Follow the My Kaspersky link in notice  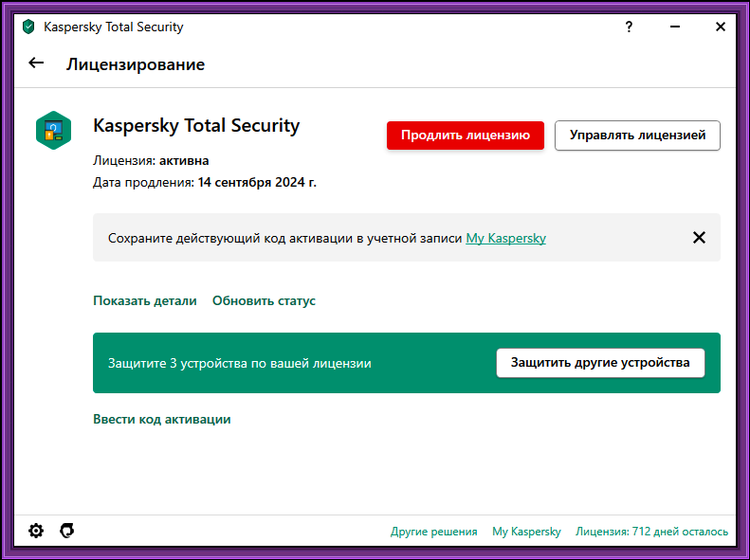click(x=505, y=238)
